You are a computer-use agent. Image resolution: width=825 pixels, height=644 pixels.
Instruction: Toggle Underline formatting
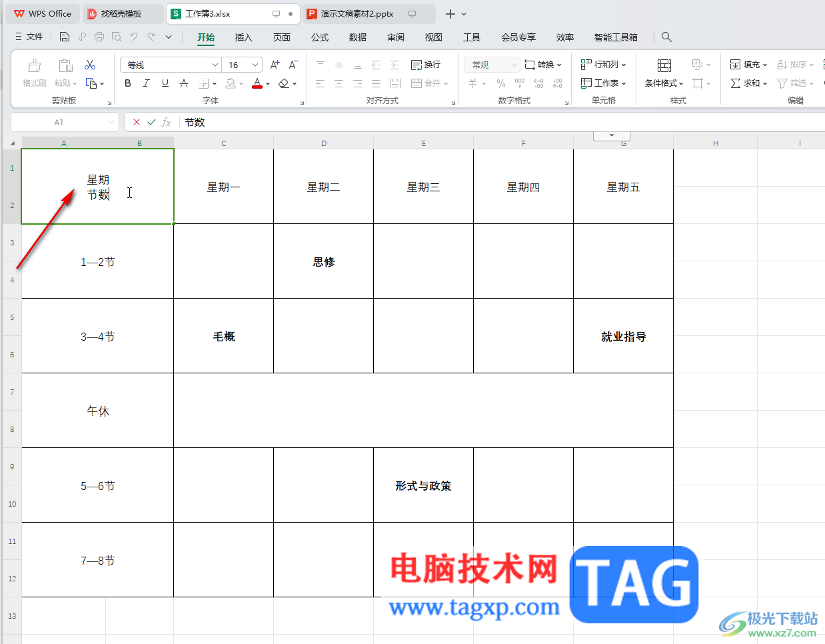[165, 83]
